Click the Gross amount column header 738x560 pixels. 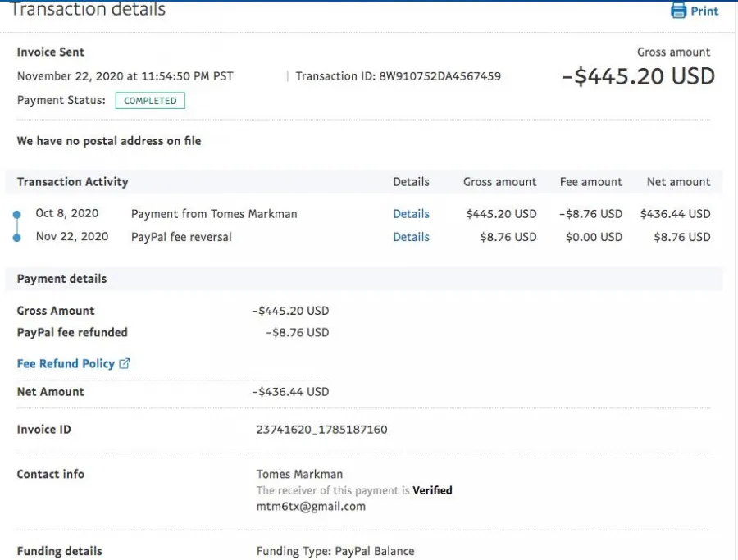click(499, 182)
